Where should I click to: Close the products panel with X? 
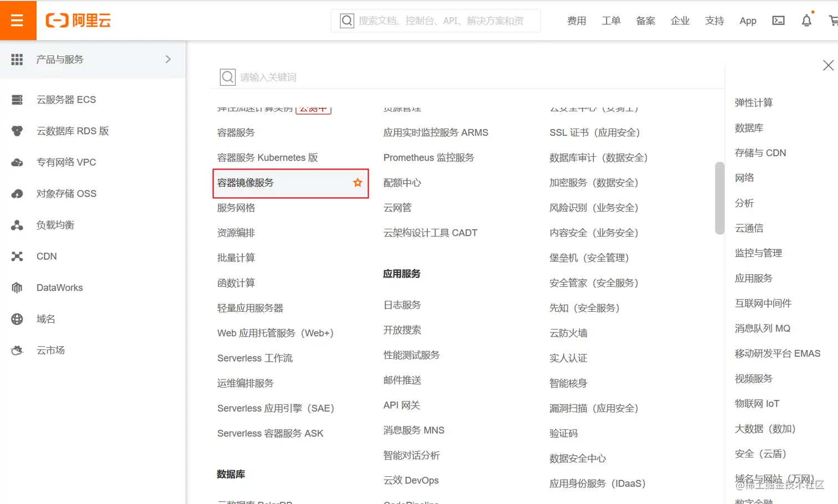[828, 65]
